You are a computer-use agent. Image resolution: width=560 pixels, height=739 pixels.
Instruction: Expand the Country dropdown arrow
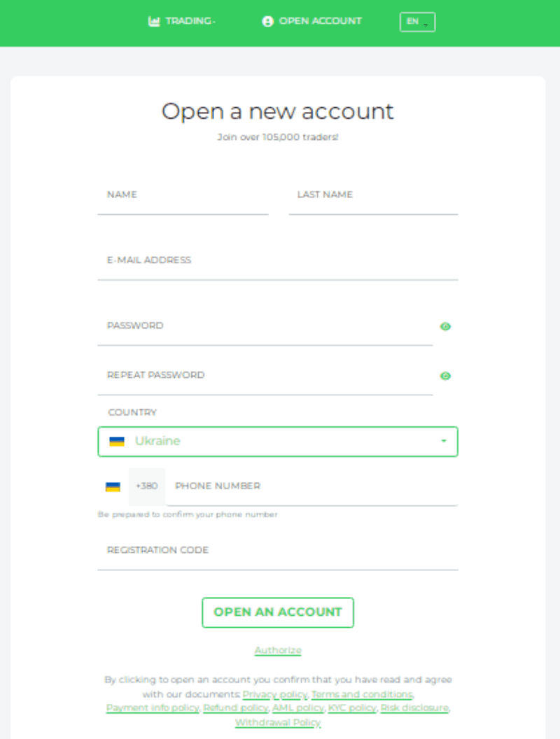tap(444, 442)
